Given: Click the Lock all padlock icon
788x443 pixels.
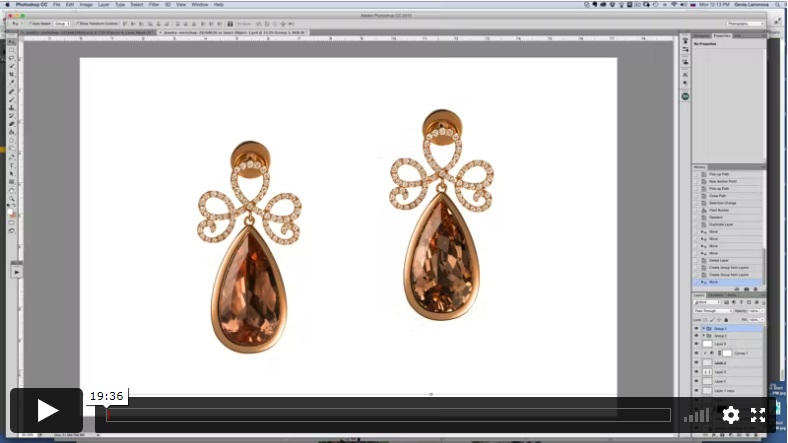Looking at the screenshot, I should pyautogui.click(x=726, y=319).
